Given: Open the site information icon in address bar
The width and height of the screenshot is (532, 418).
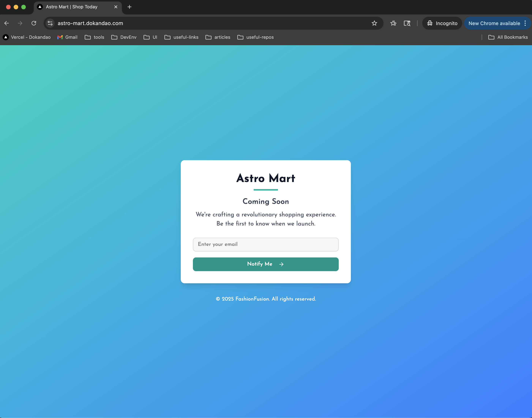Looking at the screenshot, I should pos(50,23).
